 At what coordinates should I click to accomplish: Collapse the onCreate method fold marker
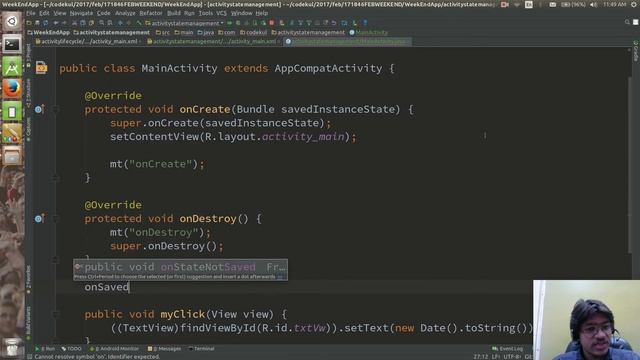pos(56,109)
